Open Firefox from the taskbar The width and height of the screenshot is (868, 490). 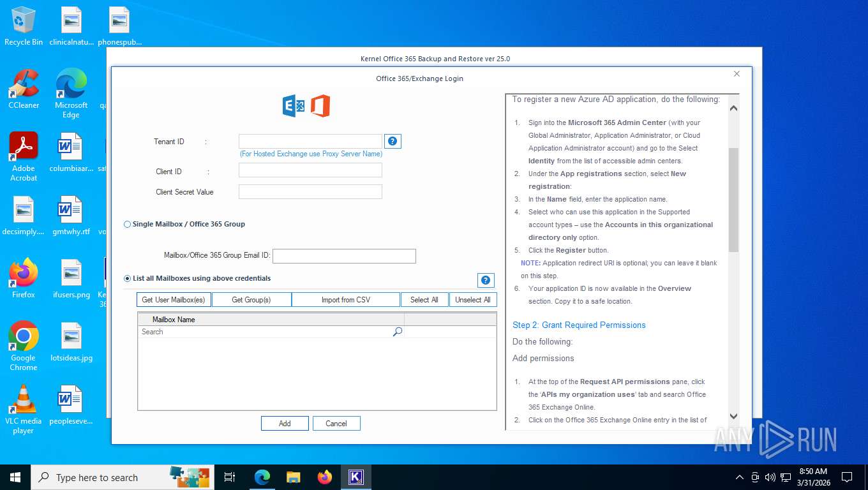pos(325,477)
